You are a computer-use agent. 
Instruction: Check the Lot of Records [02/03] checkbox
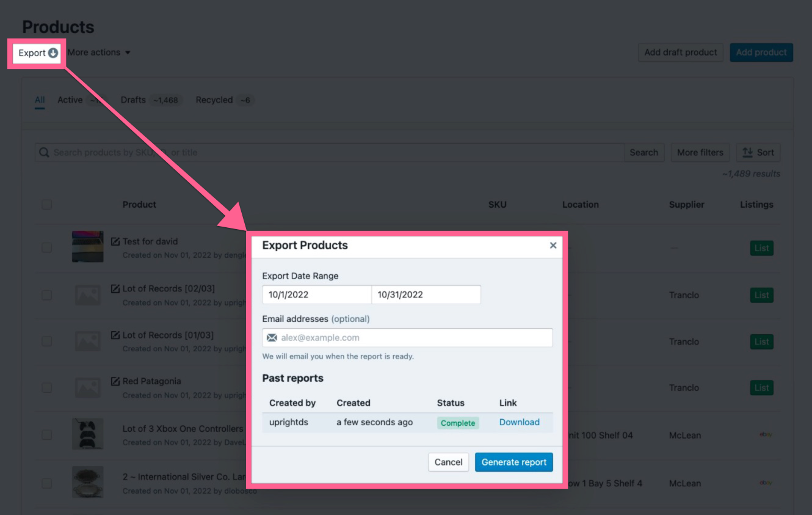point(46,294)
